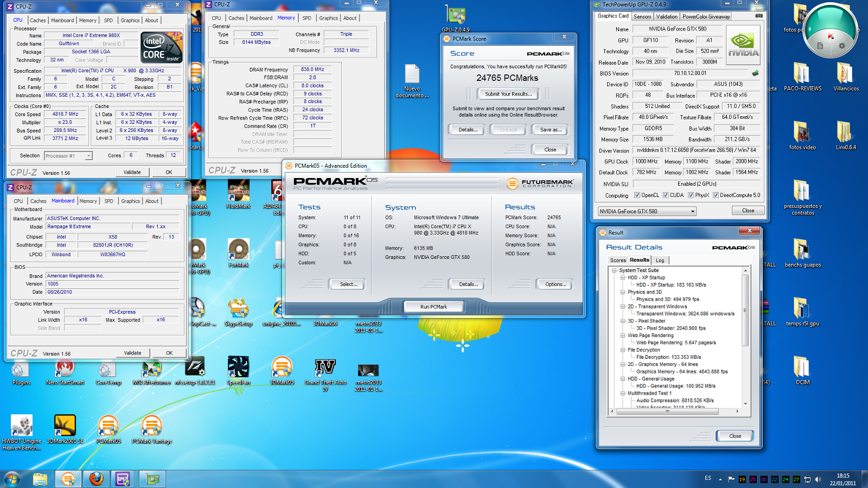Show hidden tray icons arrow
The image size is (868, 488).
pos(720,479)
